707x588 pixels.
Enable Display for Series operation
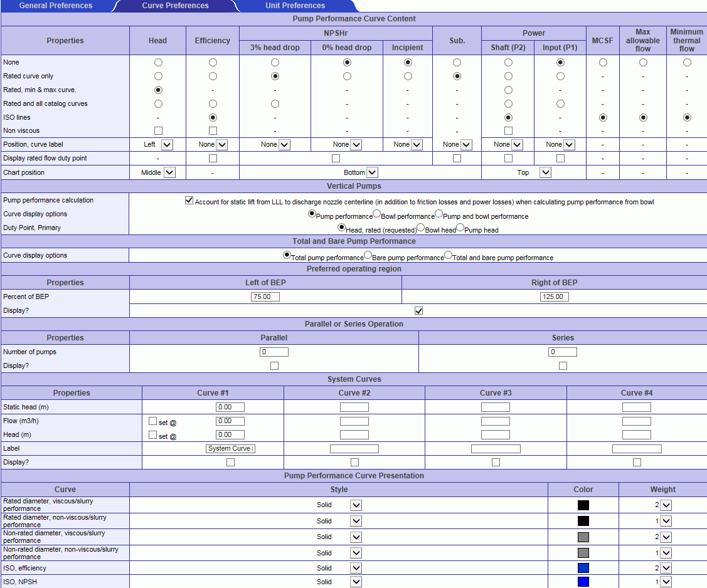pyautogui.click(x=563, y=366)
